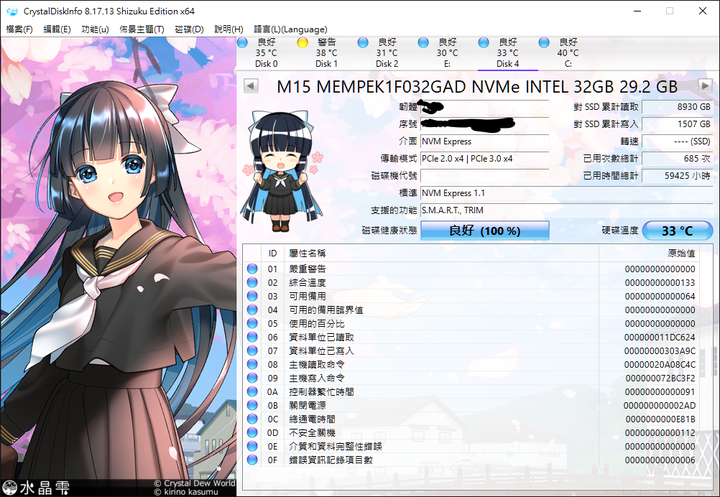Image resolution: width=720 pixels, height=497 pixels.
Task: Click the empty drive letter field
Action: 484,176
